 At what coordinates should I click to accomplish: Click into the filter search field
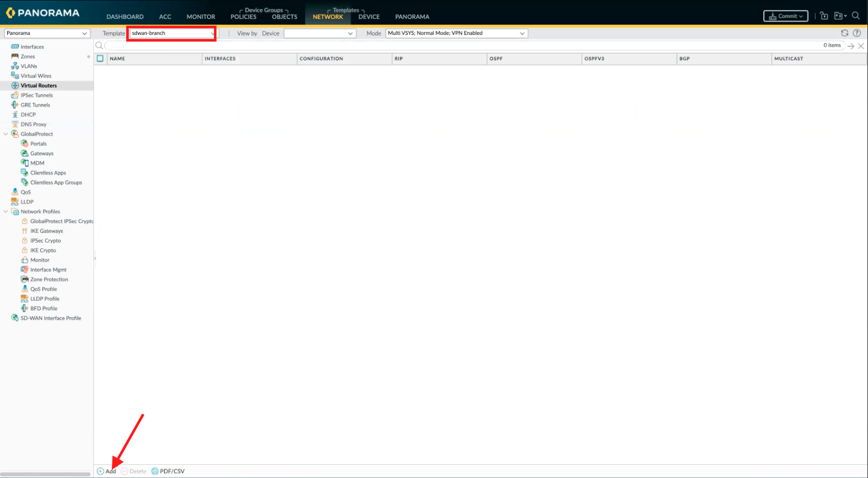pyautogui.click(x=474, y=46)
